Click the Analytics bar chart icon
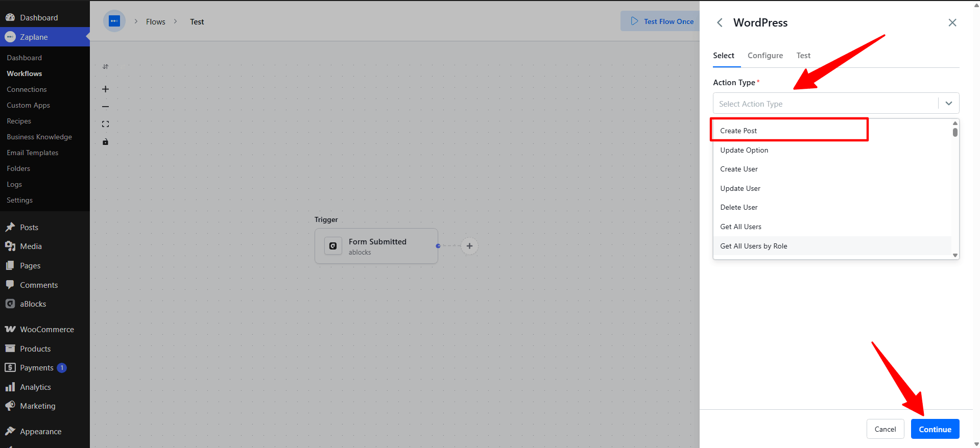The image size is (980, 448). [10, 387]
